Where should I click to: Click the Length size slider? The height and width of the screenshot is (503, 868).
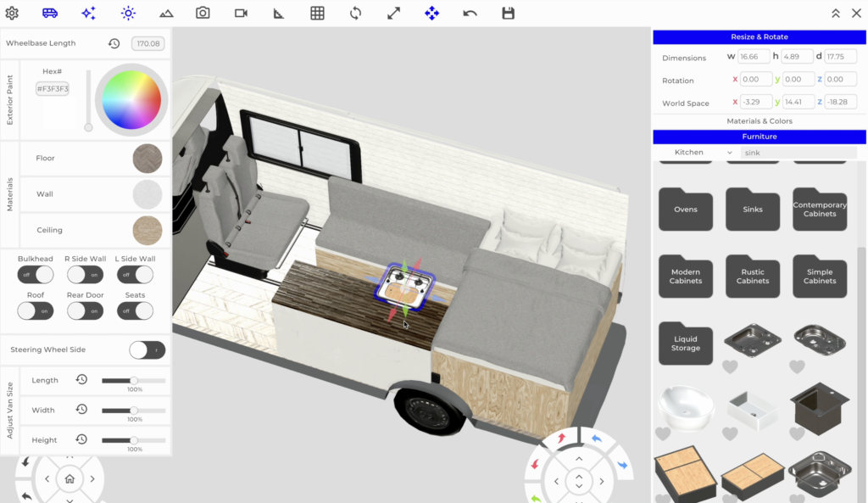tap(133, 381)
